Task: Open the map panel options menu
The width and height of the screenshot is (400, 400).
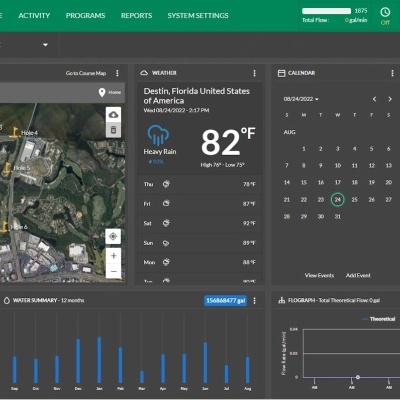Action: click(117, 73)
